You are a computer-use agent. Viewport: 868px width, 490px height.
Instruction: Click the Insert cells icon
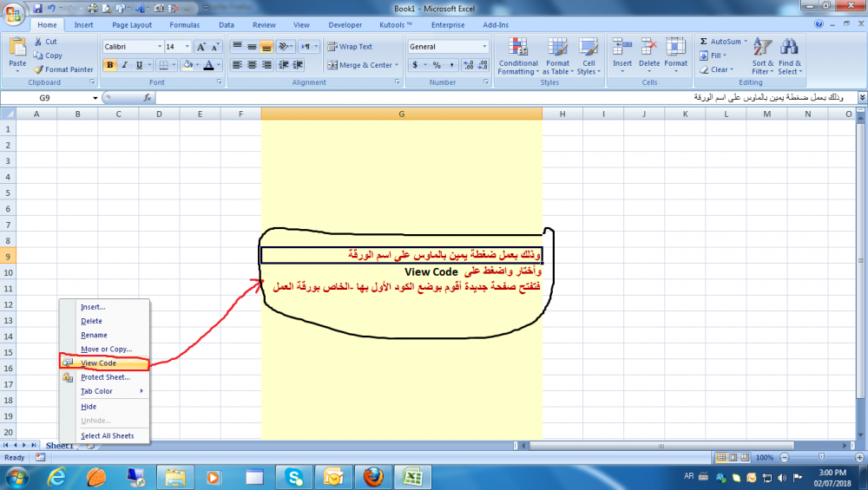click(622, 48)
